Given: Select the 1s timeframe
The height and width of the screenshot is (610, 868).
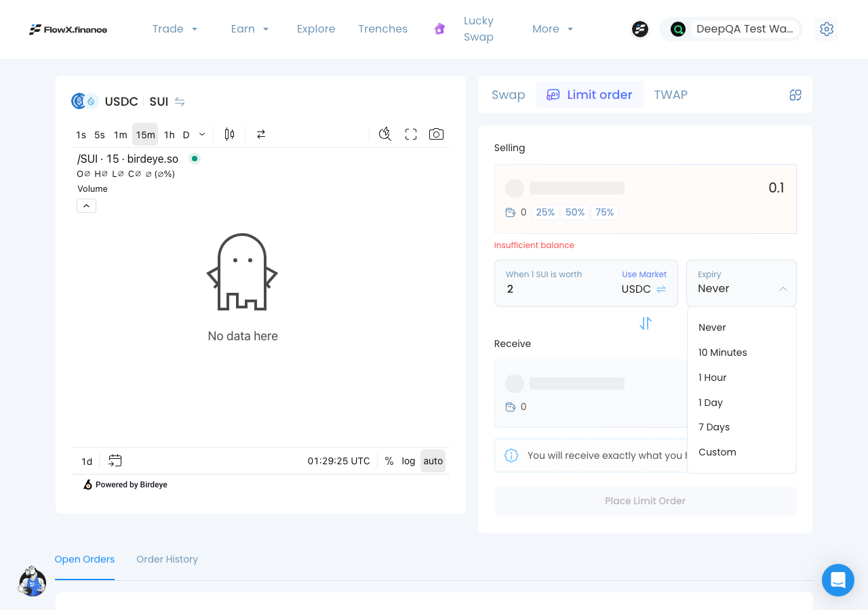Looking at the screenshot, I should point(81,134).
